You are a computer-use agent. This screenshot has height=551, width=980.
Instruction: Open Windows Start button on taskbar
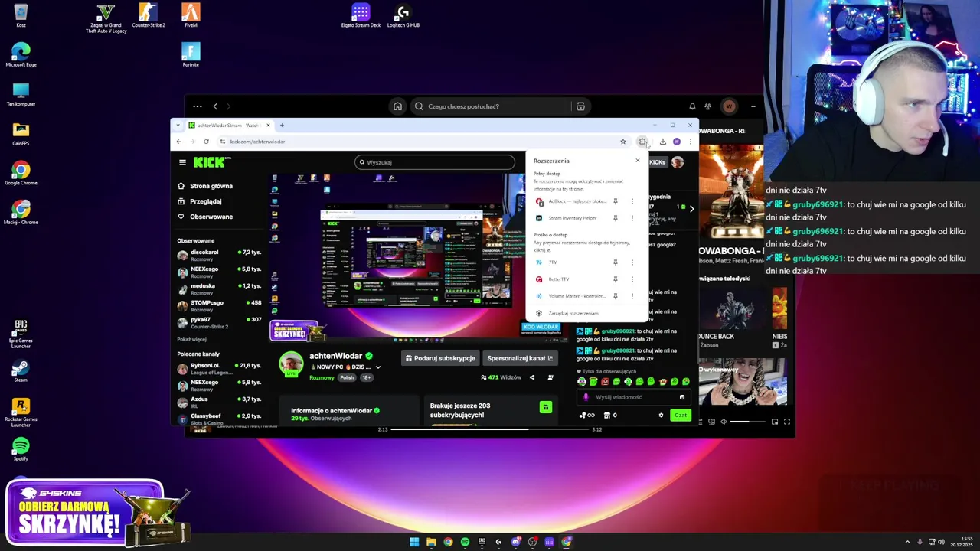tap(414, 542)
